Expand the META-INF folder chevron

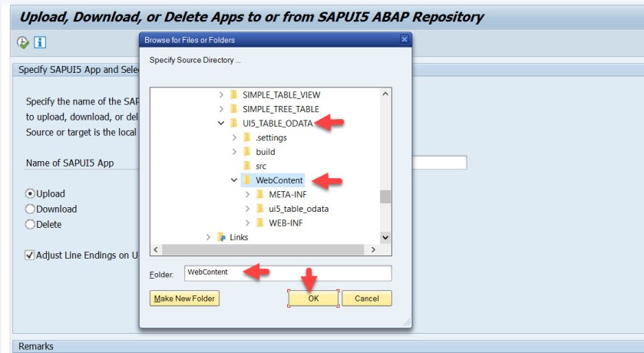[248, 195]
